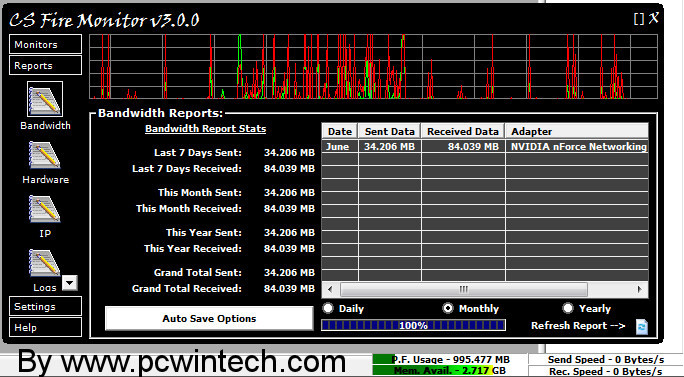This screenshot has width=684, height=377.
Task: Open the Logs report icon
Action: (45, 263)
